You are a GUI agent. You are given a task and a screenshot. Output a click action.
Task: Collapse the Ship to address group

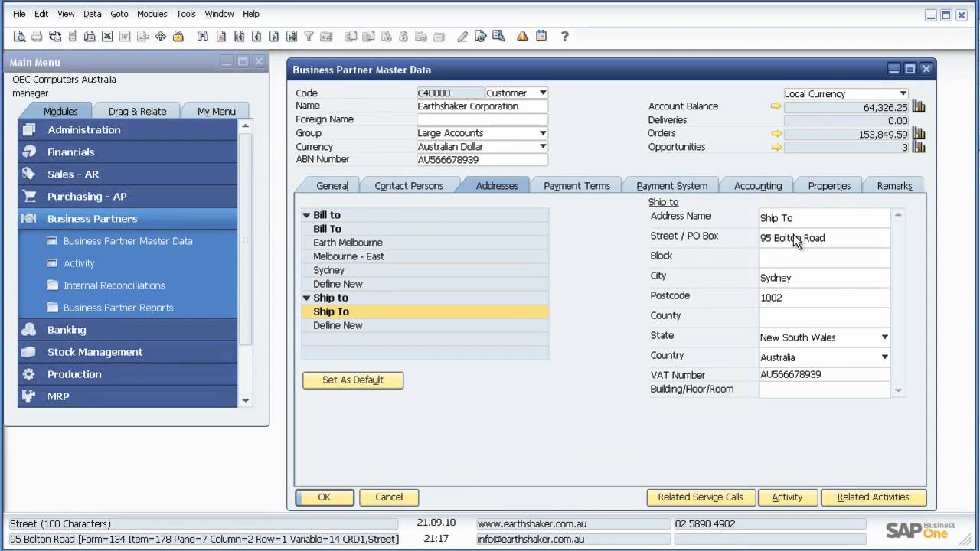pos(306,298)
